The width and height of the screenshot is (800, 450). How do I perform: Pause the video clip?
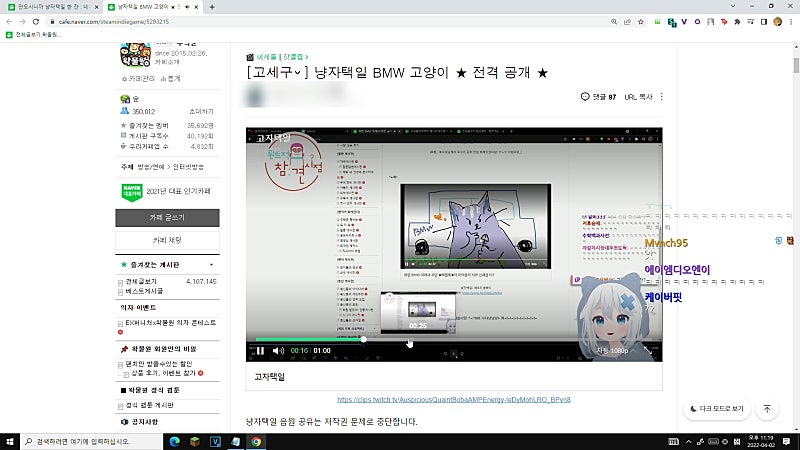coord(260,351)
